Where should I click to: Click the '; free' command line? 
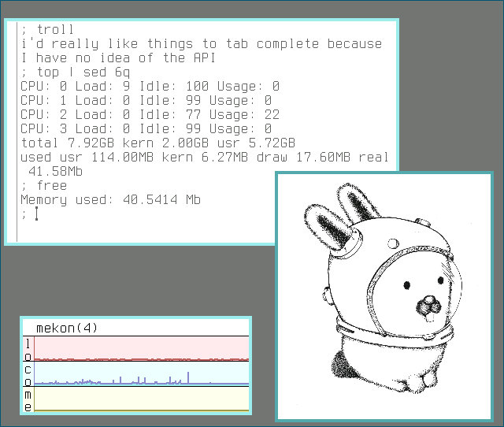pyautogui.click(x=44, y=186)
